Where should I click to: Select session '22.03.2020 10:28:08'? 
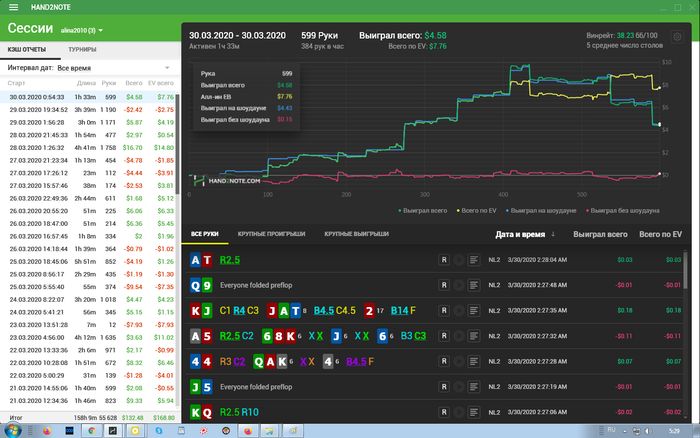click(88, 363)
